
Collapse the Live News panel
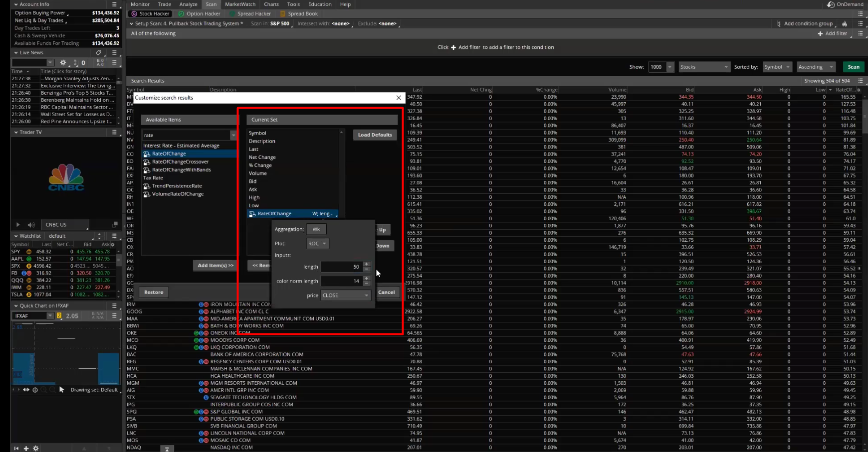(x=15, y=52)
